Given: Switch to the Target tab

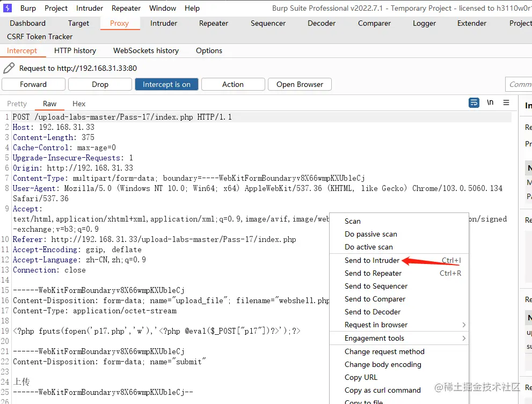Looking at the screenshot, I should tap(78, 23).
